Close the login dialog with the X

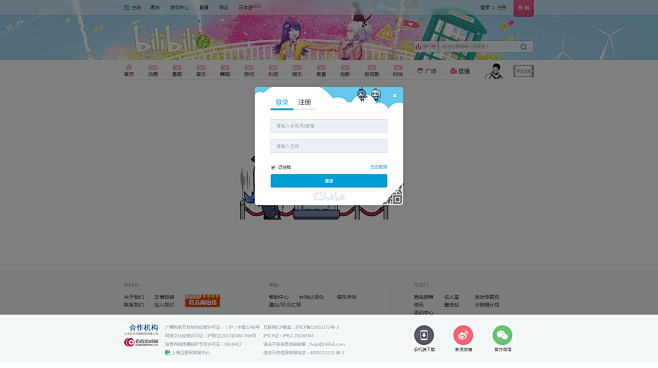[394, 95]
